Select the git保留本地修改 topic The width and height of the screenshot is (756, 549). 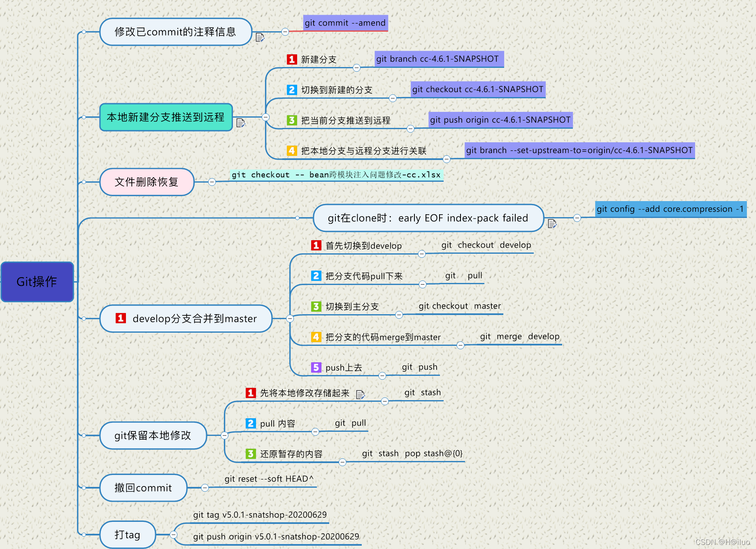[153, 435]
